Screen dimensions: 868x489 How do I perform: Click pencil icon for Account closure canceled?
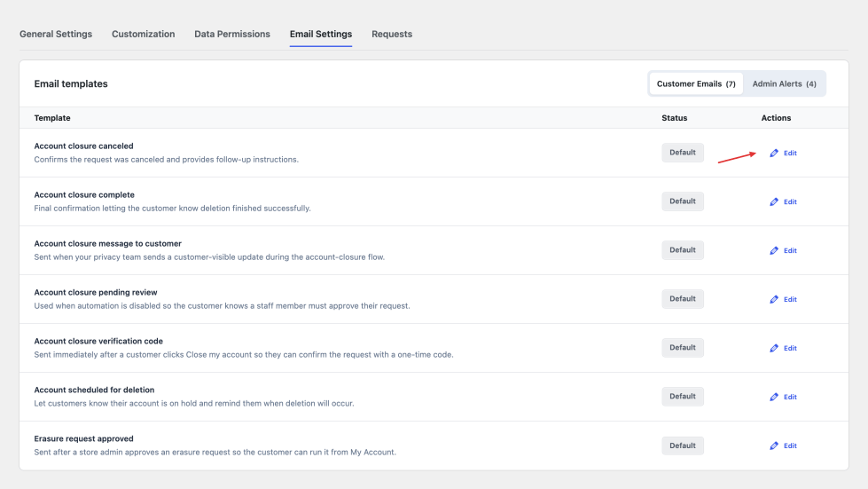click(x=774, y=153)
